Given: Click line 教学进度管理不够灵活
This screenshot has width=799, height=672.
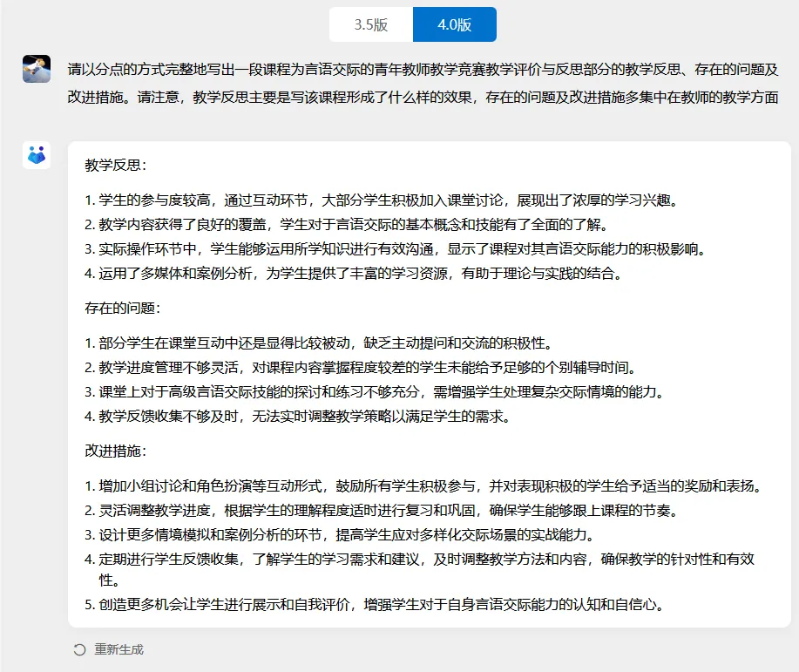Looking at the screenshot, I should 362,368.
